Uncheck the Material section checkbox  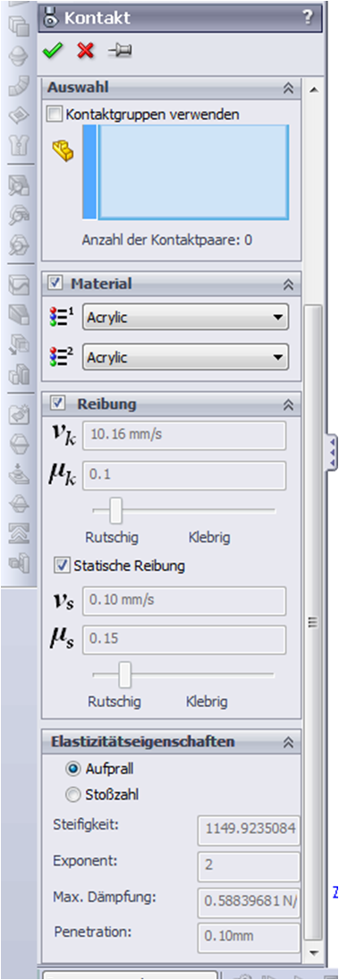click(x=55, y=284)
